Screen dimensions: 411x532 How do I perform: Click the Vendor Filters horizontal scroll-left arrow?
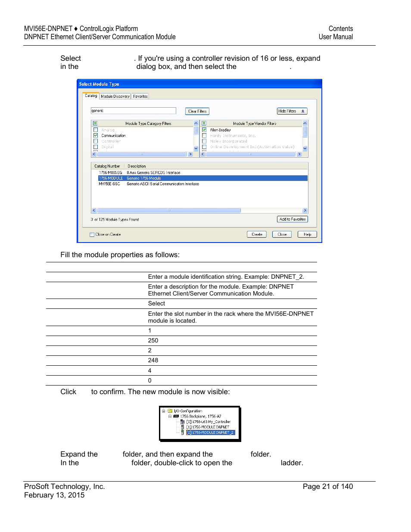[203, 154]
